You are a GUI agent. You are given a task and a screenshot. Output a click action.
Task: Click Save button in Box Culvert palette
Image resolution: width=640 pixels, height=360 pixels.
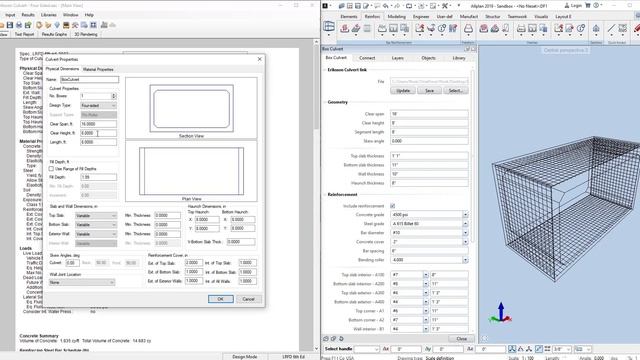429,91
